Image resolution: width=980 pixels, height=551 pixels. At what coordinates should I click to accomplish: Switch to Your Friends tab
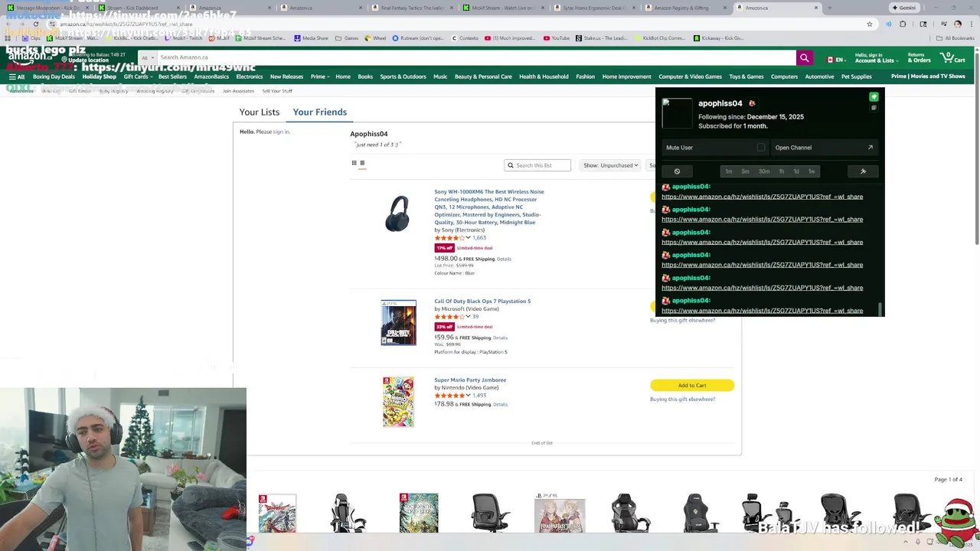click(319, 112)
